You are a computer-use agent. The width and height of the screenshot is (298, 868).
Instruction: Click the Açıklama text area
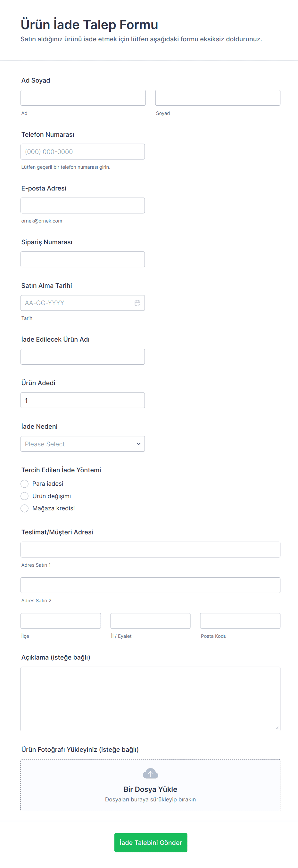(x=150, y=699)
